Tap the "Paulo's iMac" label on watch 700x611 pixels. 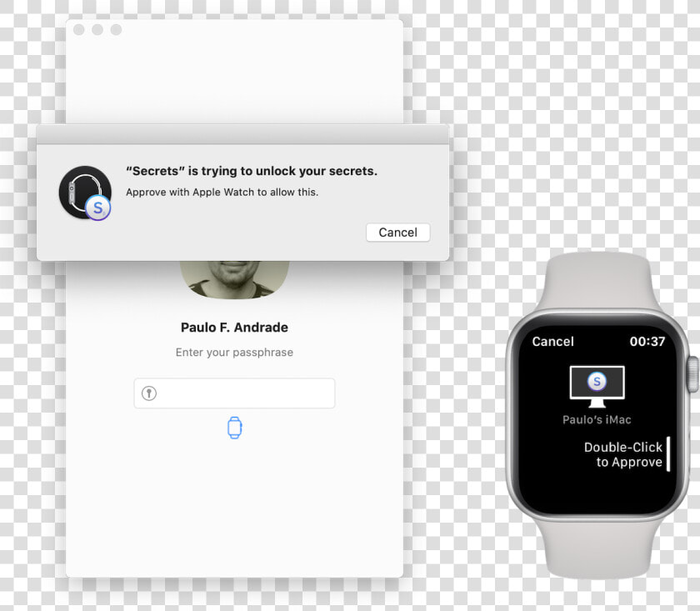tap(597, 420)
